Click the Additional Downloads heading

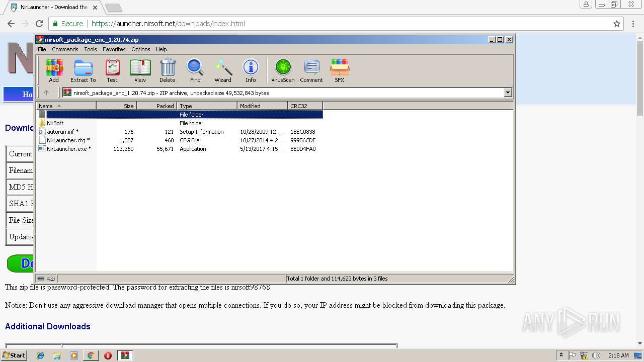[48, 326]
